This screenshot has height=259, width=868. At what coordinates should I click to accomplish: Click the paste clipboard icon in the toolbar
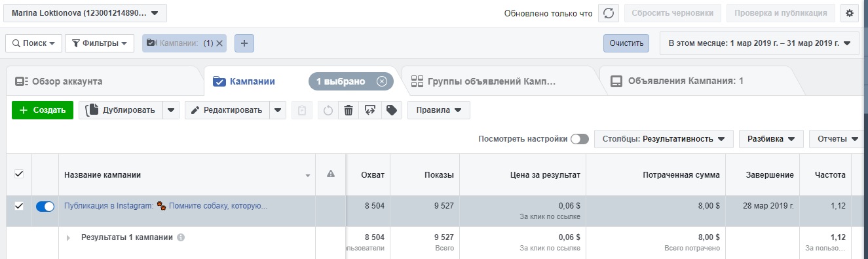(301, 110)
